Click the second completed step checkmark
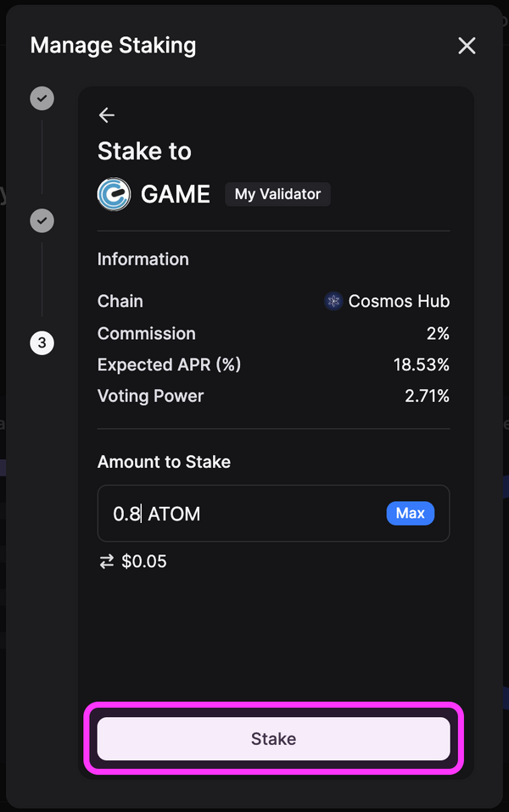 42,221
